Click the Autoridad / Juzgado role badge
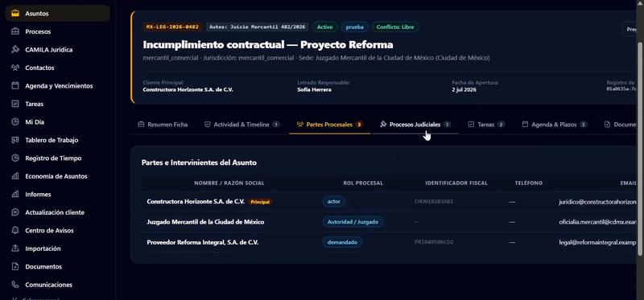The width and height of the screenshot is (644, 300). point(353,222)
